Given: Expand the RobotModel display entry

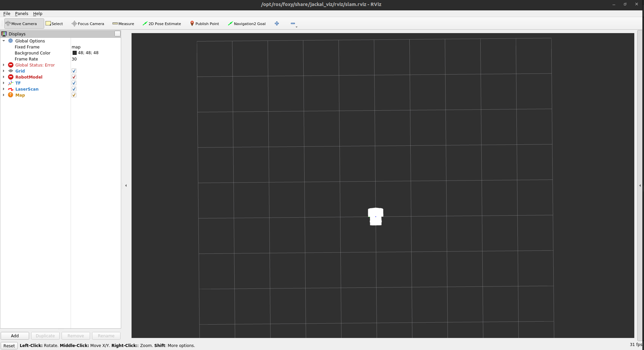Looking at the screenshot, I should pyautogui.click(x=4, y=77).
